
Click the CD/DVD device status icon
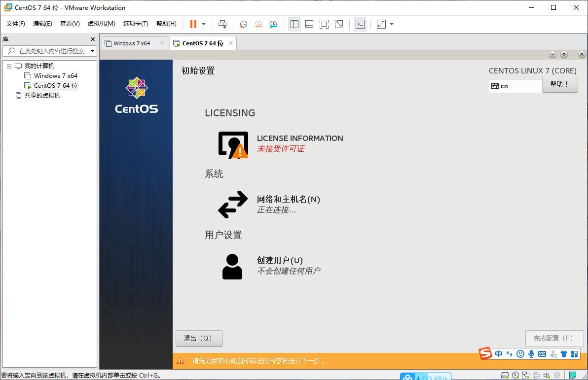(x=515, y=375)
